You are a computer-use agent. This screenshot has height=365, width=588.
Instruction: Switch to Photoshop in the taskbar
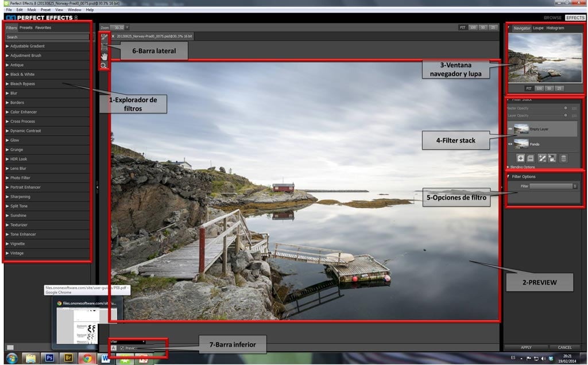[49, 358]
